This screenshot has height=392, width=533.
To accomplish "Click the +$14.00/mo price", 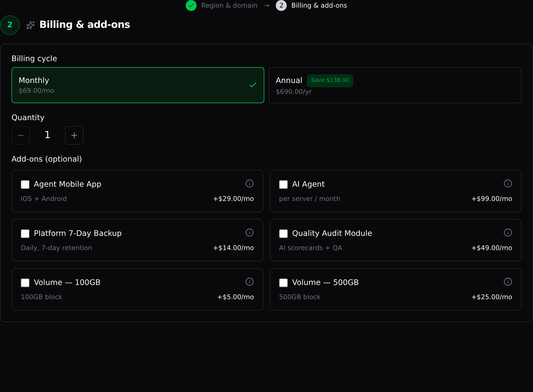I will pyautogui.click(x=233, y=248).
